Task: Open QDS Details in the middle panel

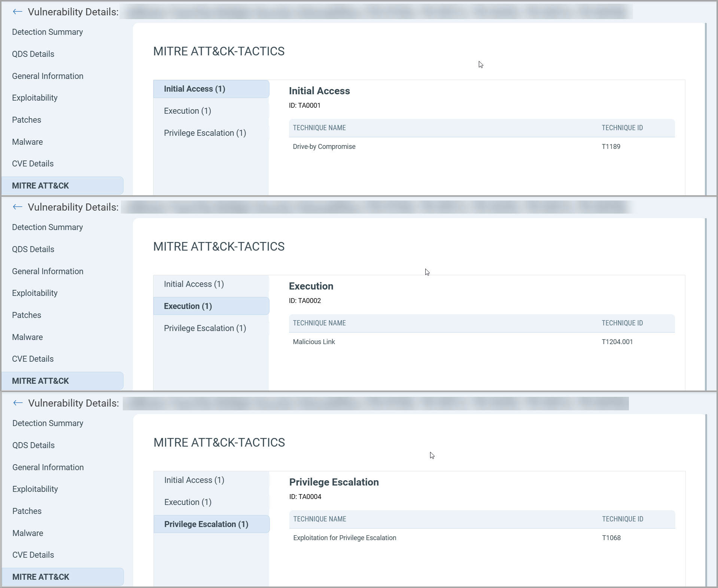Action: point(33,249)
